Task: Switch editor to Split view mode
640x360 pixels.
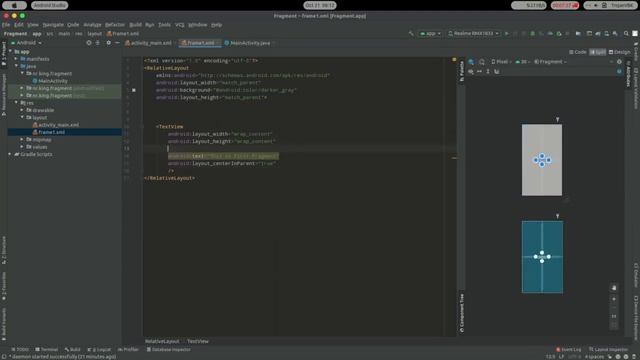Action: [598, 52]
